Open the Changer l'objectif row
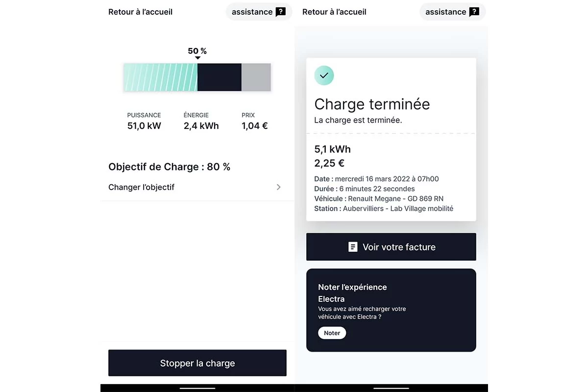 [197, 187]
